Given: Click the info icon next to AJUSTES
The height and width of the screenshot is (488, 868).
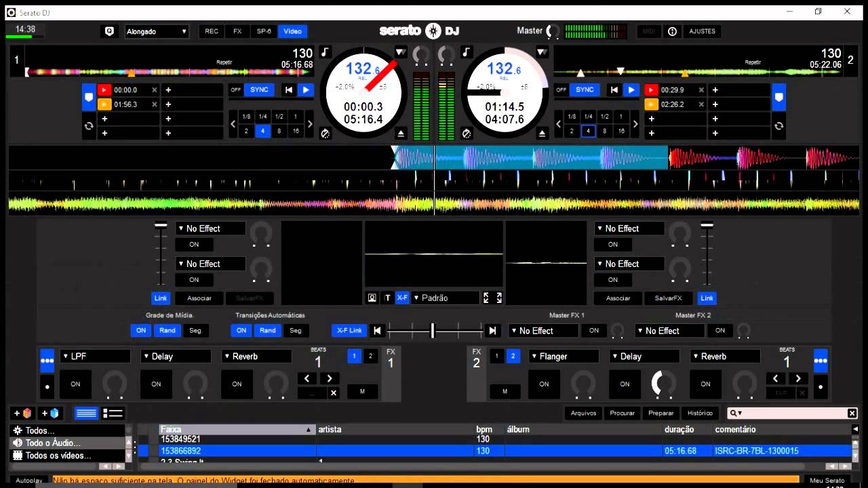Looking at the screenshot, I should [x=672, y=31].
